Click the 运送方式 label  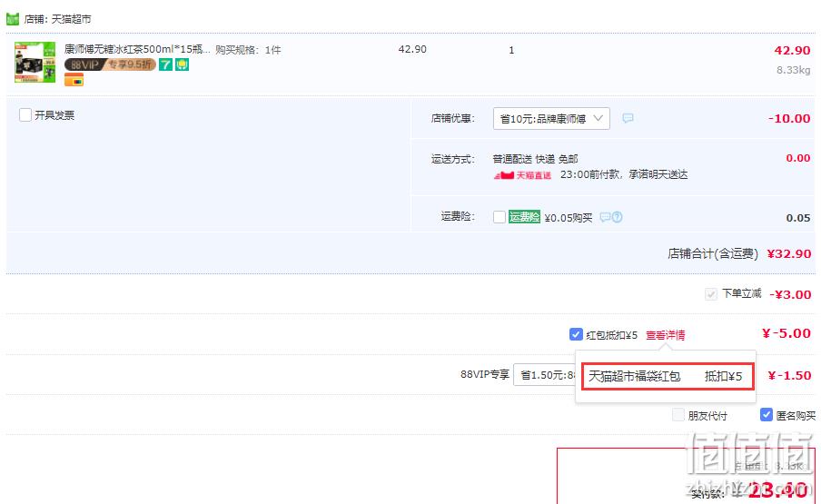tap(453, 159)
